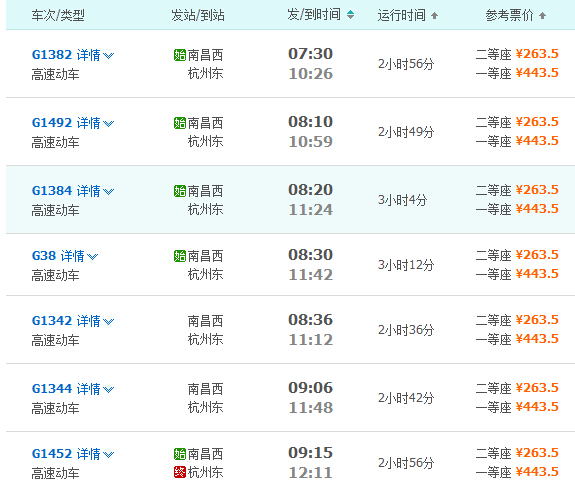The height and width of the screenshot is (491, 575).
Task: Click red terminal-station badge beside 杭州东 on G1452
Action: click(x=180, y=472)
